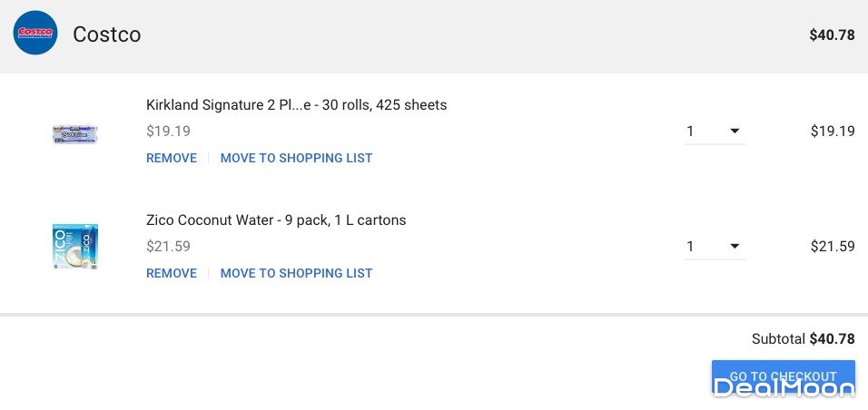The image size is (868, 410).
Task: Click the DealMoon watermark logo
Action: click(x=784, y=389)
